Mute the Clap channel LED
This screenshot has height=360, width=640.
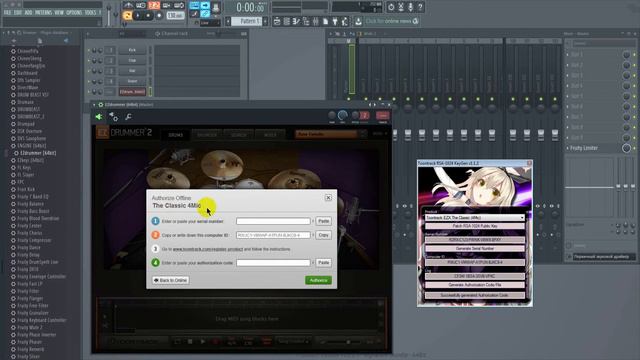click(x=89, y=60)
